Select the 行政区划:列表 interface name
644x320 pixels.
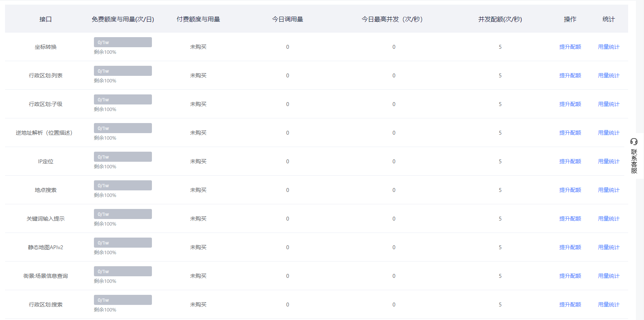point(46,75)
